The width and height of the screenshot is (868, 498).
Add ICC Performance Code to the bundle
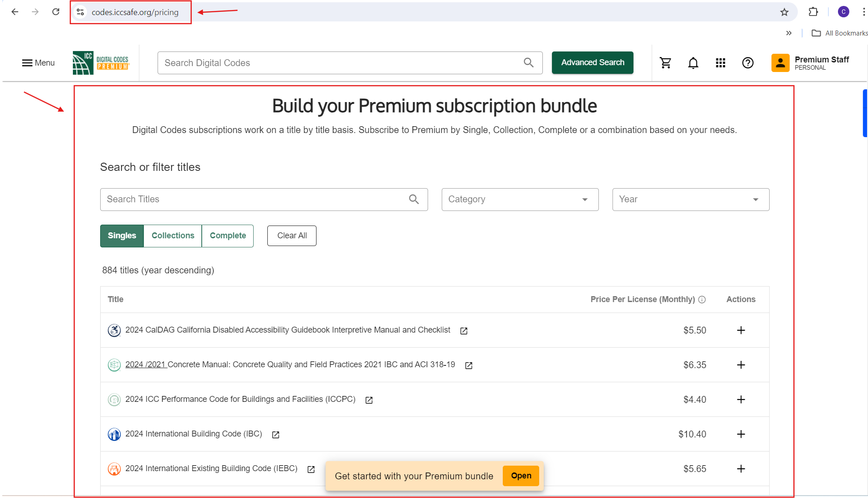click(x=741, y=400)
